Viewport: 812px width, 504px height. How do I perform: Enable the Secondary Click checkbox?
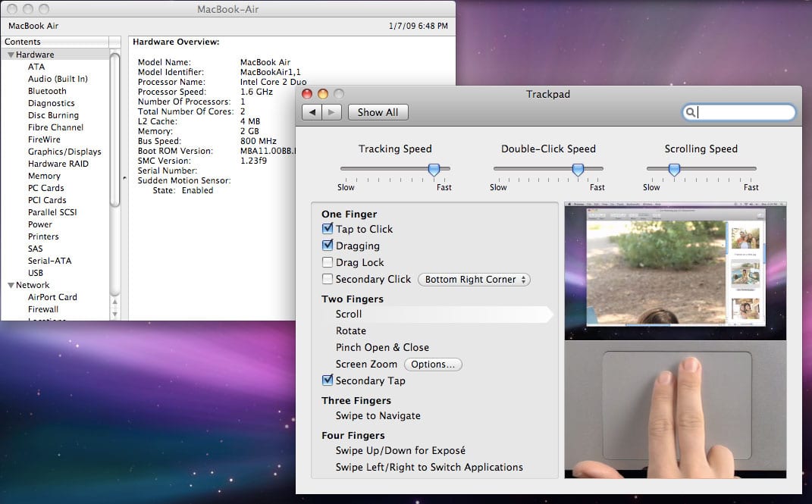tap(328, 279)
